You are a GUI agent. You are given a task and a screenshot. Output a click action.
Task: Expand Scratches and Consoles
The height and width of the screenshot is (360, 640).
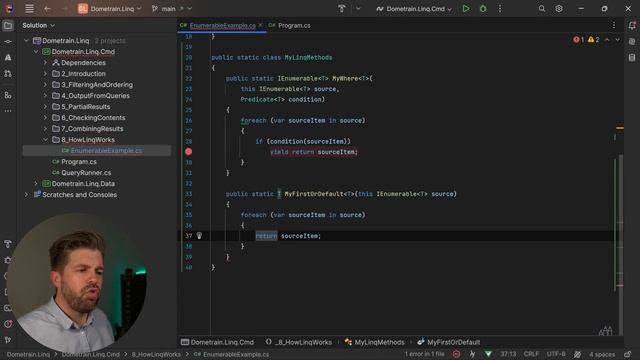[27, 195]
